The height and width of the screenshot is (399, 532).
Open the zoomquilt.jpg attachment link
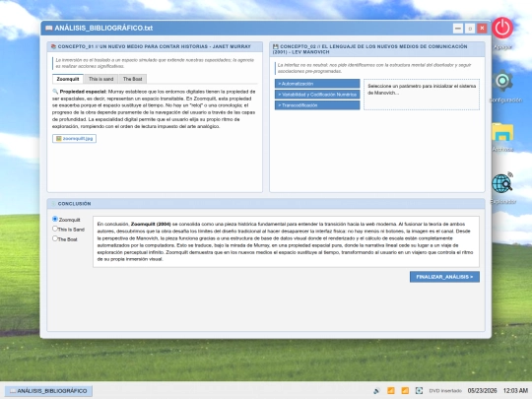click(x=74, y=139)
